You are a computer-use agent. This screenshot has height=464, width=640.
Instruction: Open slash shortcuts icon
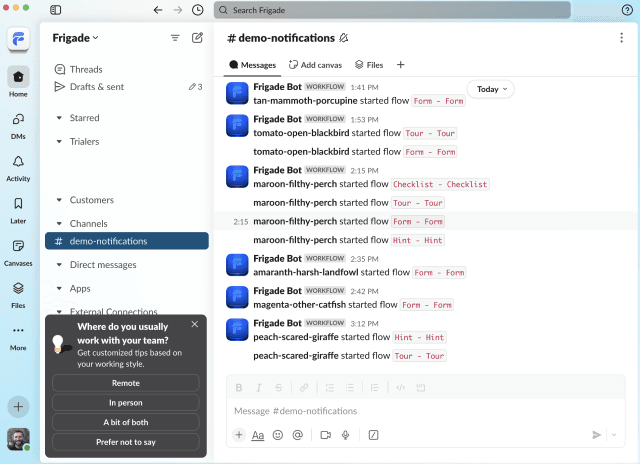pos(373,435)
